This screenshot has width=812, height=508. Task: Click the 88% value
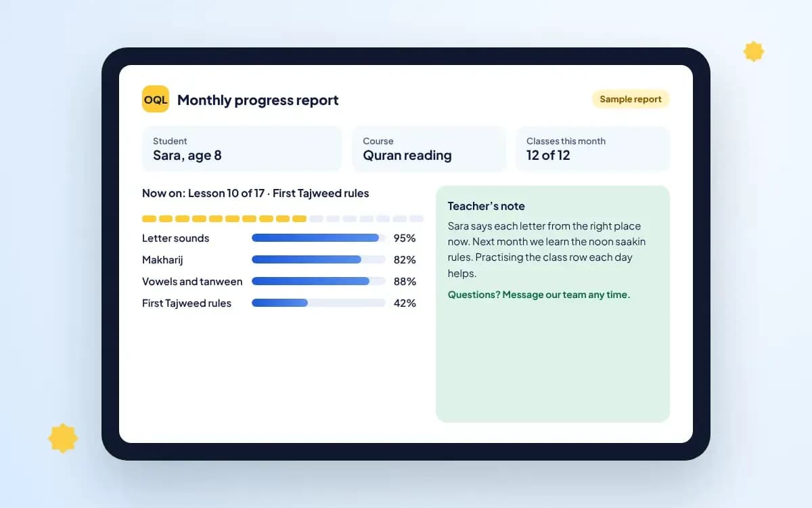(x=405, y=282)
